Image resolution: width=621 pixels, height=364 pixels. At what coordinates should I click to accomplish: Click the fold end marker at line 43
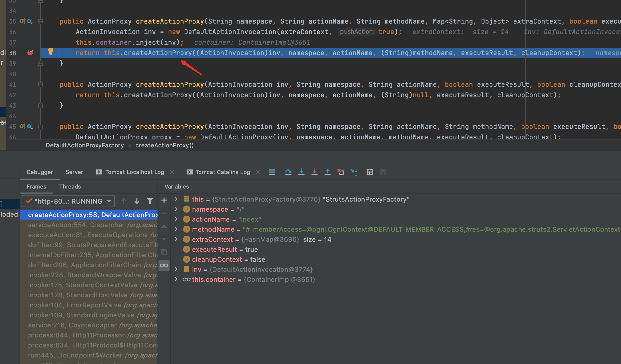40,106
